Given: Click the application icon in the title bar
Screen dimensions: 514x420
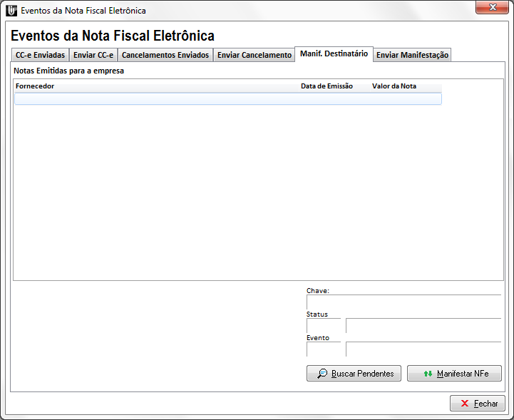Looking at the screenshot, I should click(x=11, y=11).
